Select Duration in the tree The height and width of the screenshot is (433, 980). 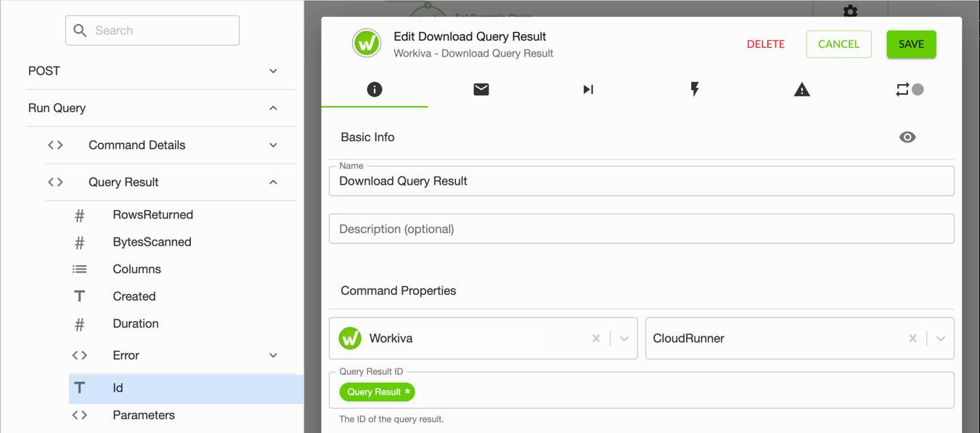(x=136, y=324)
